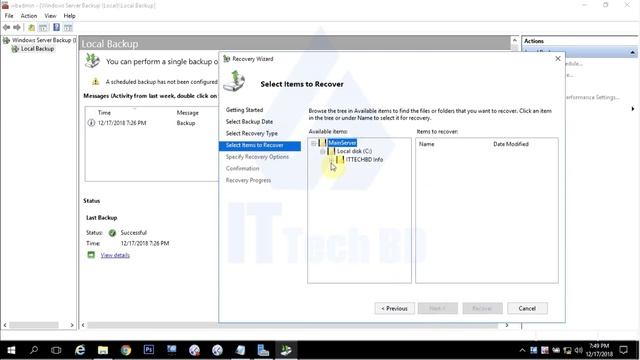Click the Previous button
Screen dimensions: 640x360
[394, 308]
